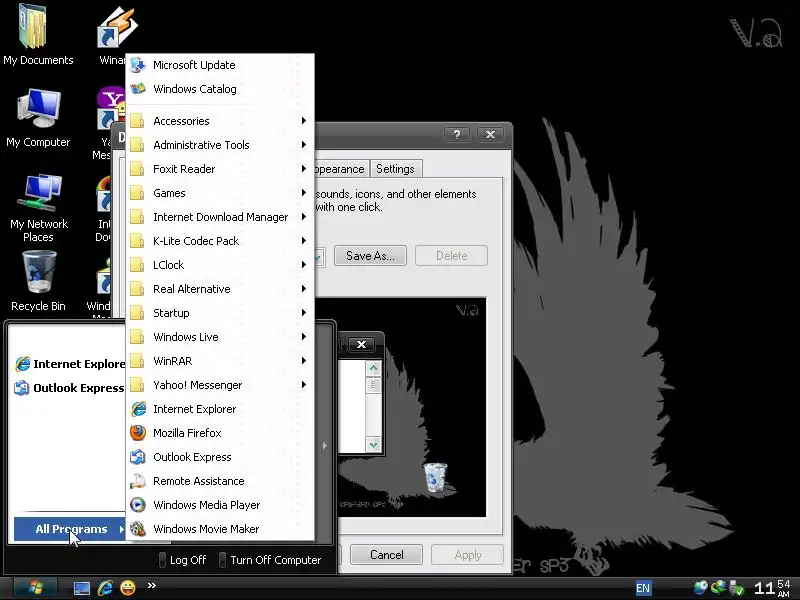Screen dimensions: 800x600
Task: Select My Computer desktop icon
Action: pos(38,118)
